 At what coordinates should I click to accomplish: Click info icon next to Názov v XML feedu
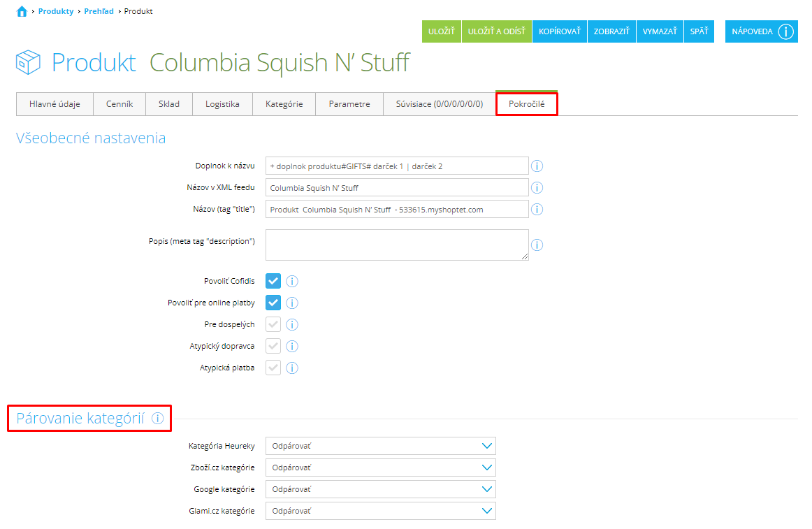point(537,188)
